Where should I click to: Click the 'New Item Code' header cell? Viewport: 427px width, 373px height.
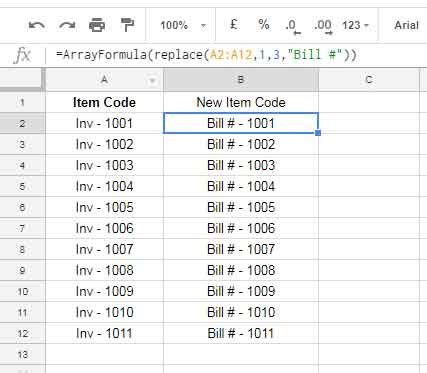[x=241, y=102]
